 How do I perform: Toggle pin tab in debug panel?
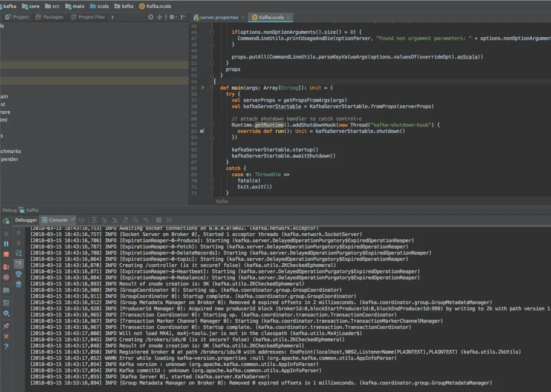pyautogui.click(x=6, y=326)
